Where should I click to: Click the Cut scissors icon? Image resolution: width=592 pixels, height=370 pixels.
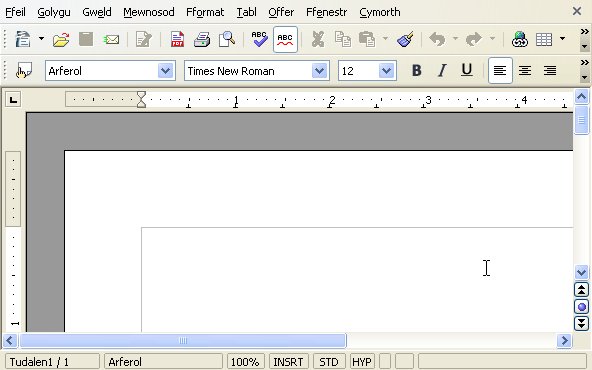tap(318, 39)
